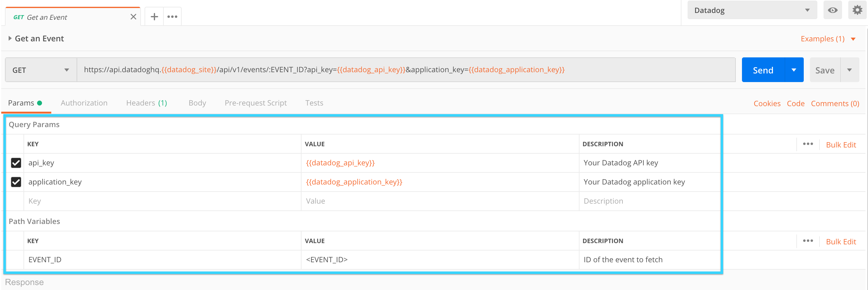Disable the application_key query parameter
This screenshot has width=868, height=290.
coord(15,182)
